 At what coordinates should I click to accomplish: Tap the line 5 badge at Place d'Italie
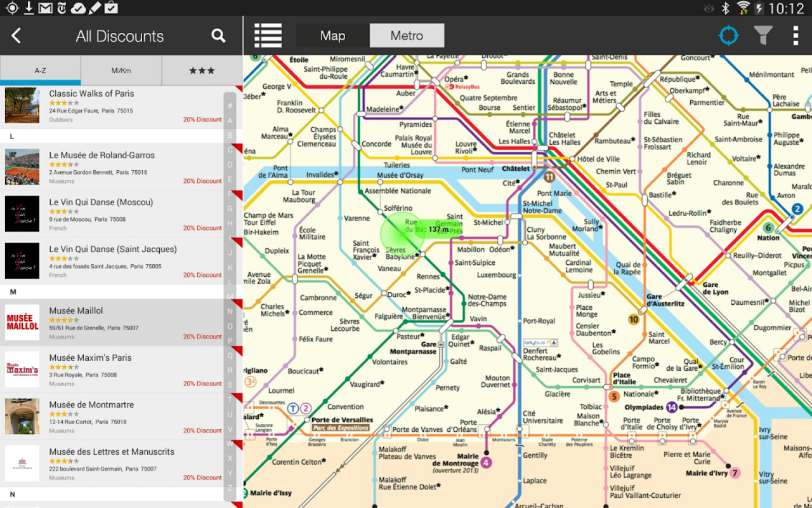click(x=613, y=397)
